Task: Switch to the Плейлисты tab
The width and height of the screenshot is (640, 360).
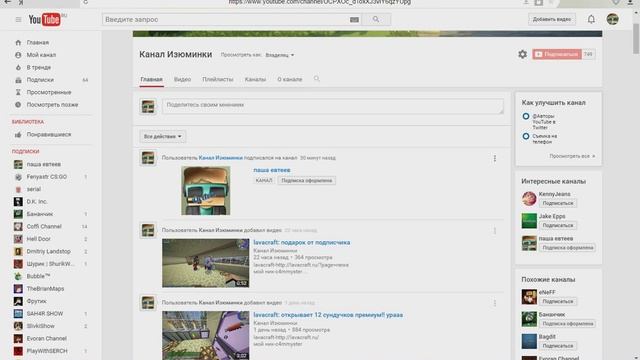Action: point(218,79)
